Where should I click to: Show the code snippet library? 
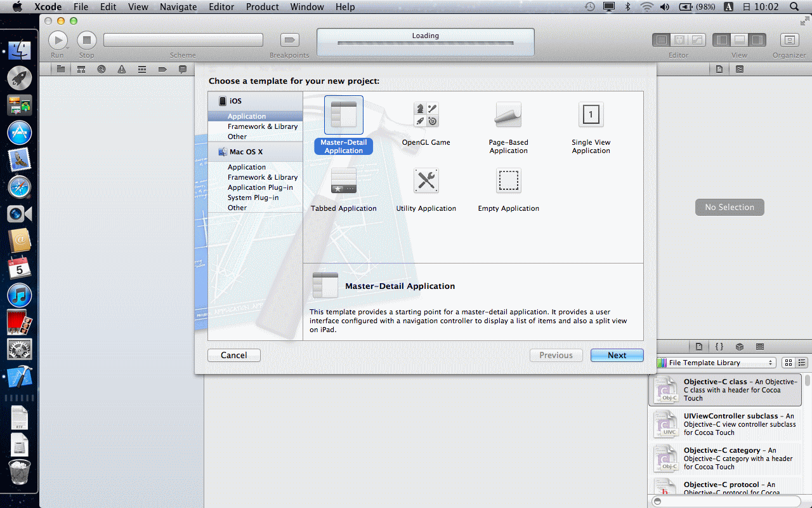coord(719,347)
